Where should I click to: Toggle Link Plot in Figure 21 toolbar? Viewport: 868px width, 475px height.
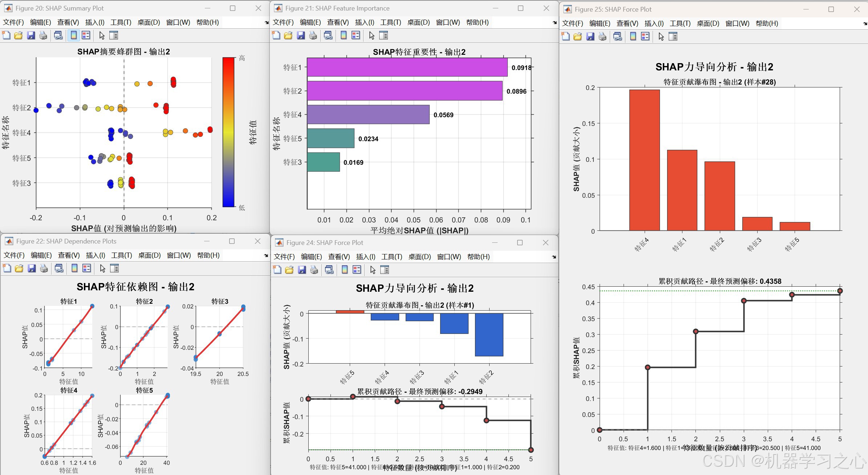(328, 35)
